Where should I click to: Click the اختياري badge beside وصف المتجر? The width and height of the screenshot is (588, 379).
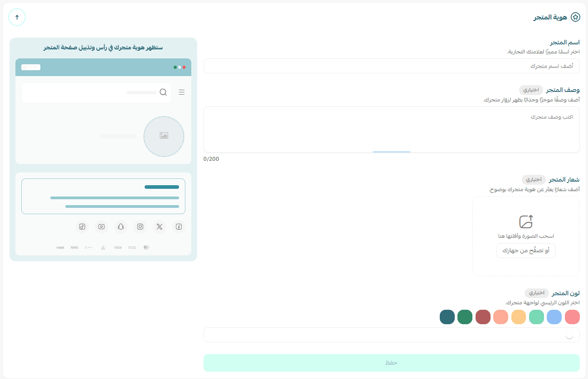pyautogui.click(x=531, y=90)
